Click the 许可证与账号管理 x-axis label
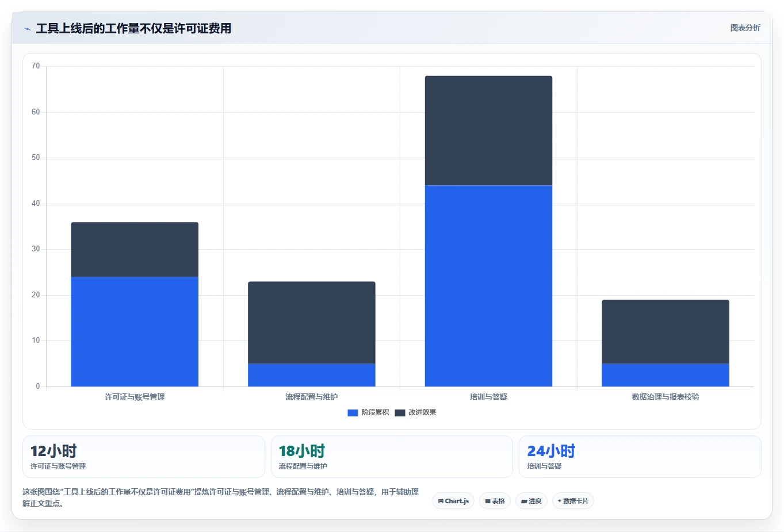This screenshot has width=784, height=532. click(x=135, y=397)
